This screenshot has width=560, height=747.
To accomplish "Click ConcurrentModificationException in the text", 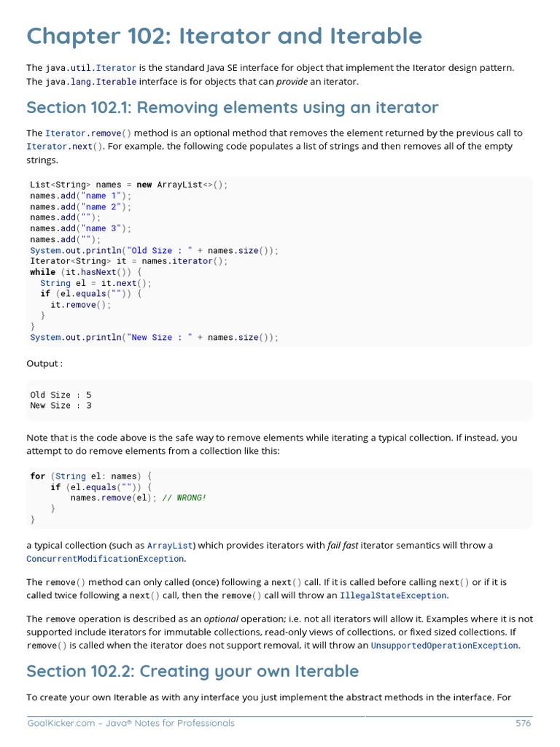I will (x=105, y=559).
